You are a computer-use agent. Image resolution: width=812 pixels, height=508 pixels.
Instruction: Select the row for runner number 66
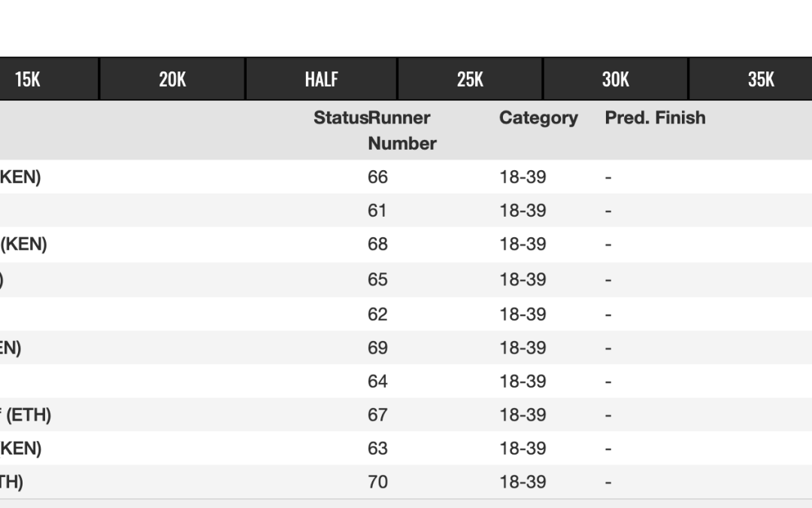[377, 178]
